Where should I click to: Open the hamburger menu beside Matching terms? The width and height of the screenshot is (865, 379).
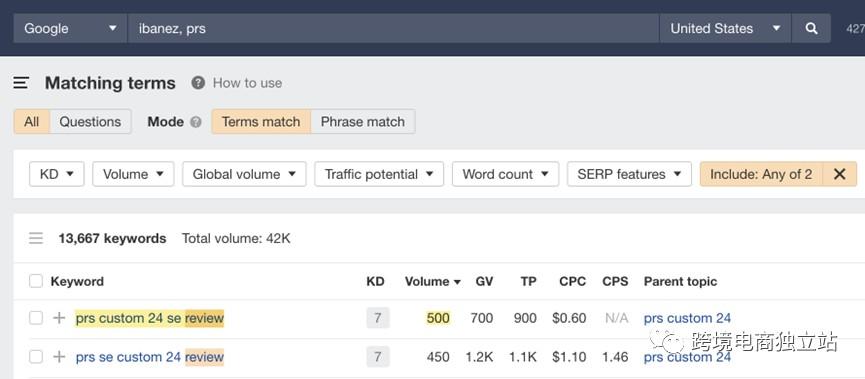click(x=21, y=83)
